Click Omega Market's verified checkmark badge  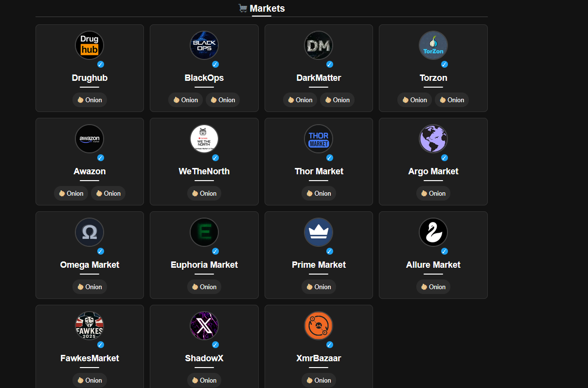pos(101,251)
